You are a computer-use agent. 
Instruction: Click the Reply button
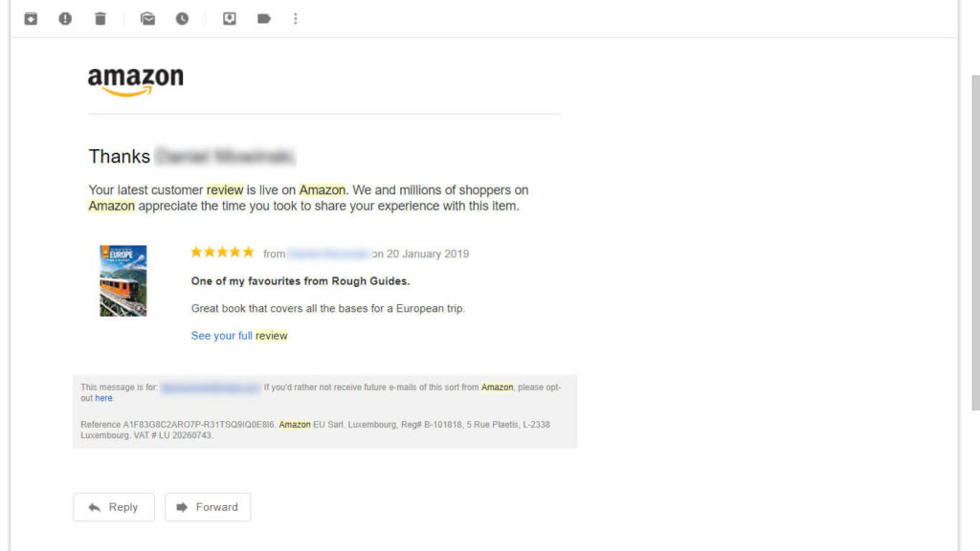click(x=114, y=507)
